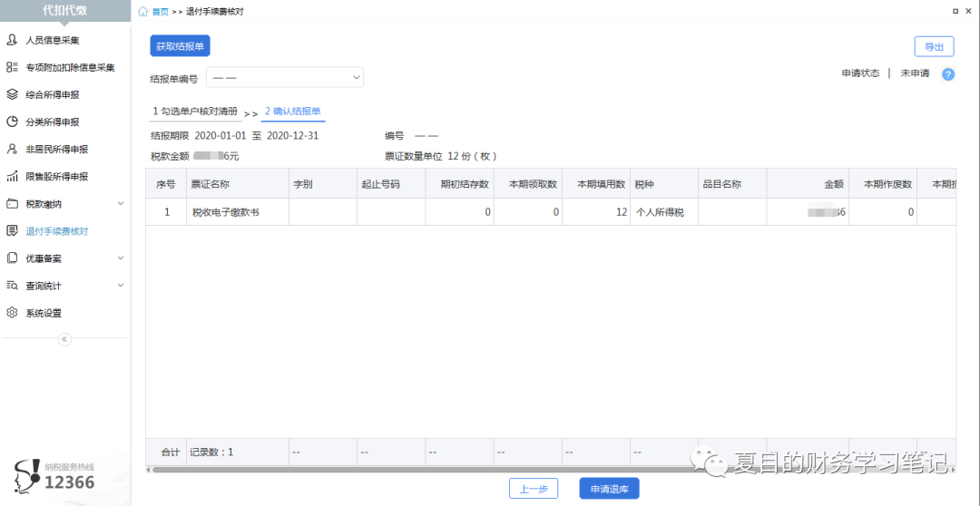Viewport: 980px width, 506px height.
Task: Switch to 2 确认结报单 step tab
Action: click(x=292, y=112)
